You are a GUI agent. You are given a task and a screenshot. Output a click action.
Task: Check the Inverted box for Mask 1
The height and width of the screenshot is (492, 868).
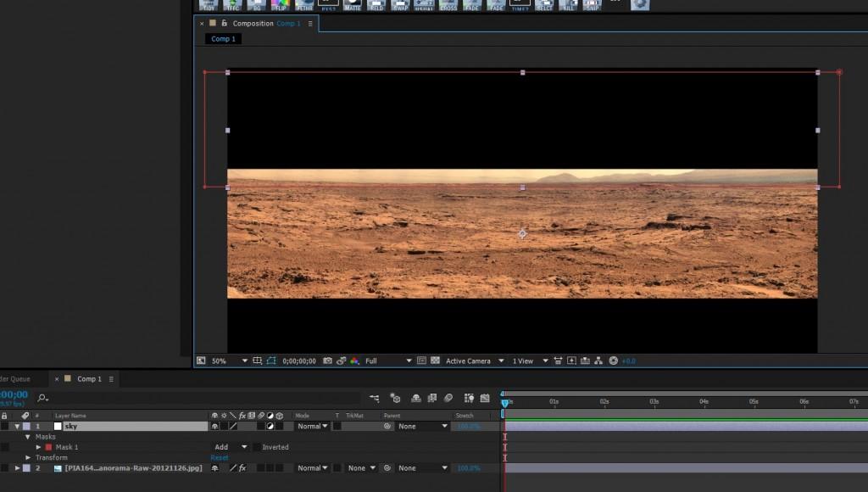[x=257, y=447]
